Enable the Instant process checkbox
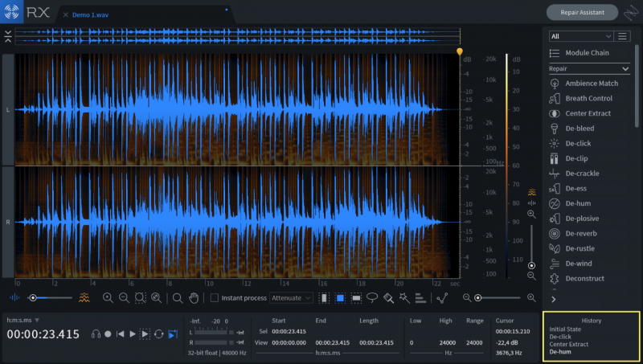The image size is (643, 364). (x=214, y=298)
